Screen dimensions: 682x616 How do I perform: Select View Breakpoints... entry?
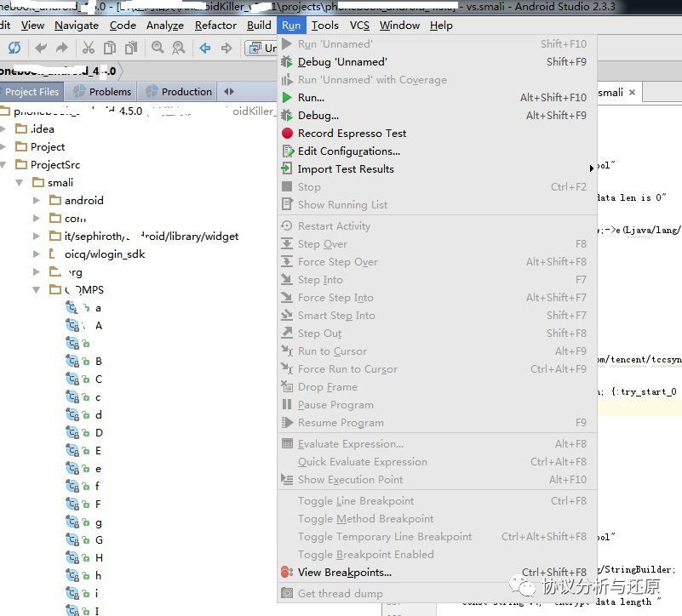point(437,572)
